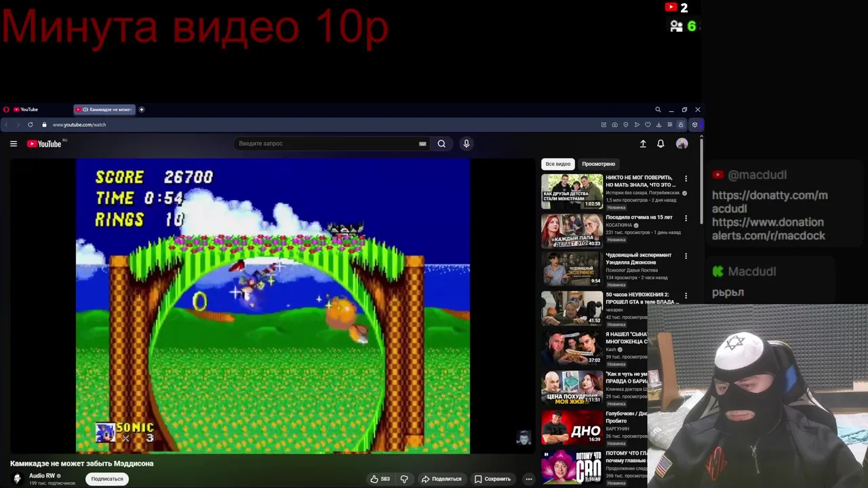Screen dimensions: 868x488
Task: Open the on-screen keyboard icon in search box
Action: tap(422, 144)
